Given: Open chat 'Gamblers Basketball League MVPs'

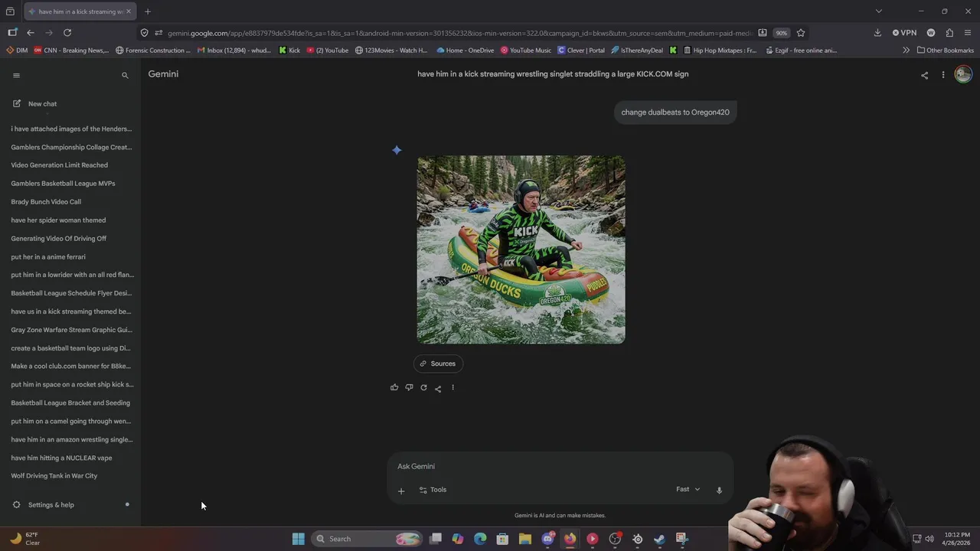Looking at the screenshot, I should click(x=63, y=184).
